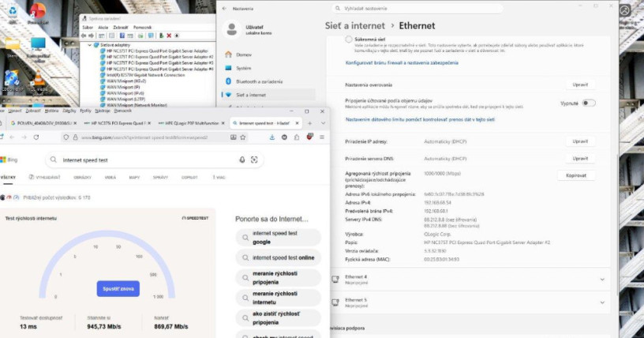Click Upraviť for Nastavenia overovania
Image resolution: width=644 pixels, height=338 pixels.
580,84
